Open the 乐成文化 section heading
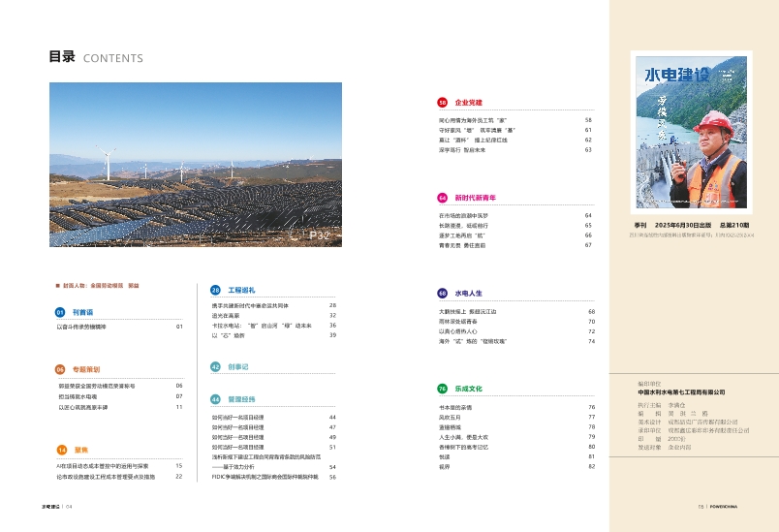Screen dimensions: 779x532 click(469, 388)
